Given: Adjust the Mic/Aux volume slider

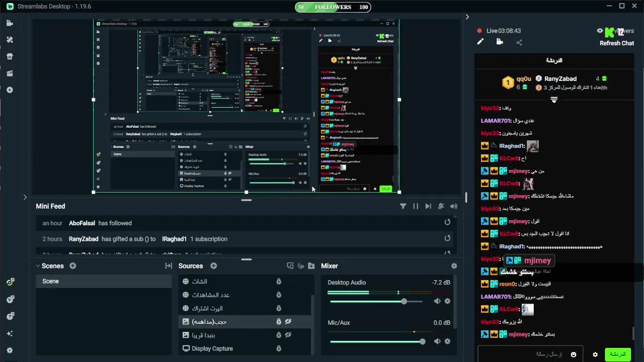Looking at the screenshot, I should click(x=422, y=341).
